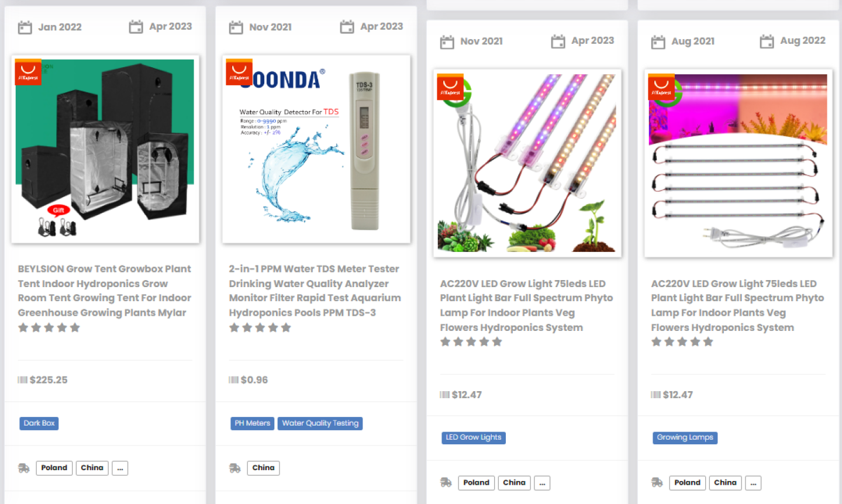Click the Growing Lamps tag
The width and height of the screenshot is (842, 504).
click(x=685, y=437)
